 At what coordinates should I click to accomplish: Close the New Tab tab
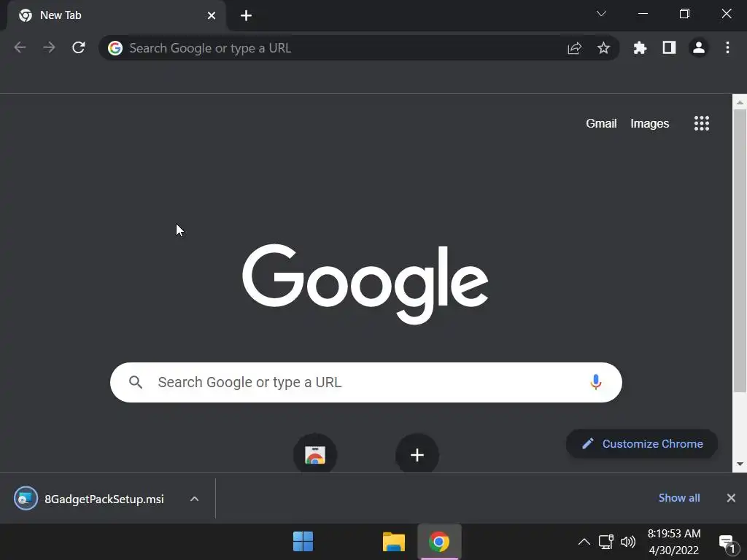(212, 16)
